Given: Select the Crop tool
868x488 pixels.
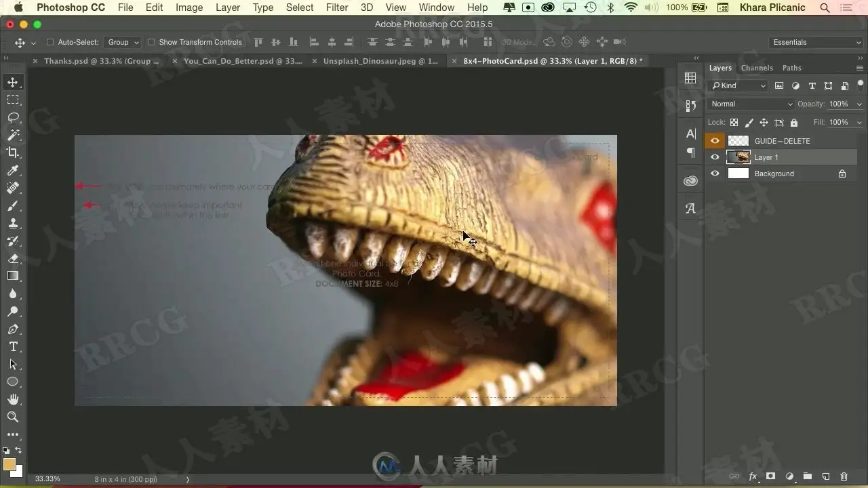Looking at the screenshot, I should [13, 152].
